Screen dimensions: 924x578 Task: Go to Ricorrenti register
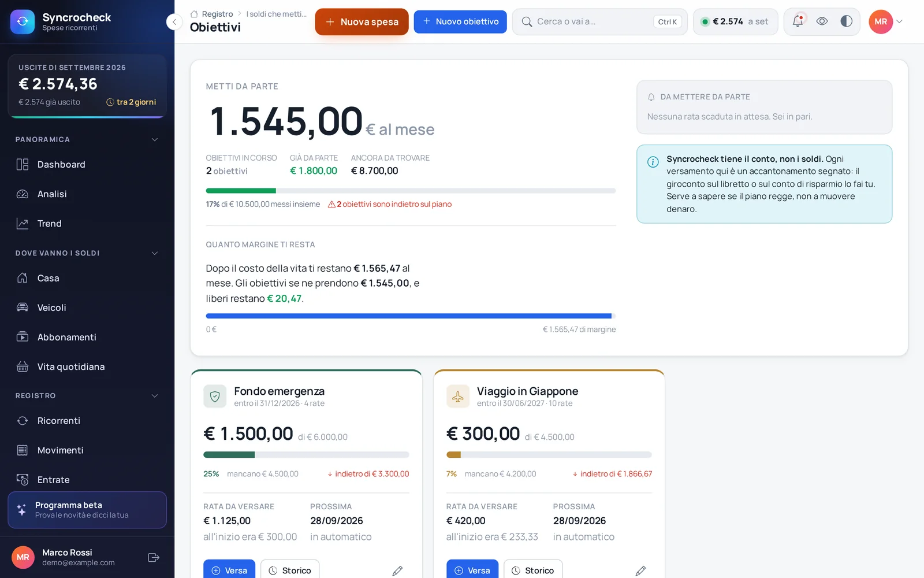87,421
